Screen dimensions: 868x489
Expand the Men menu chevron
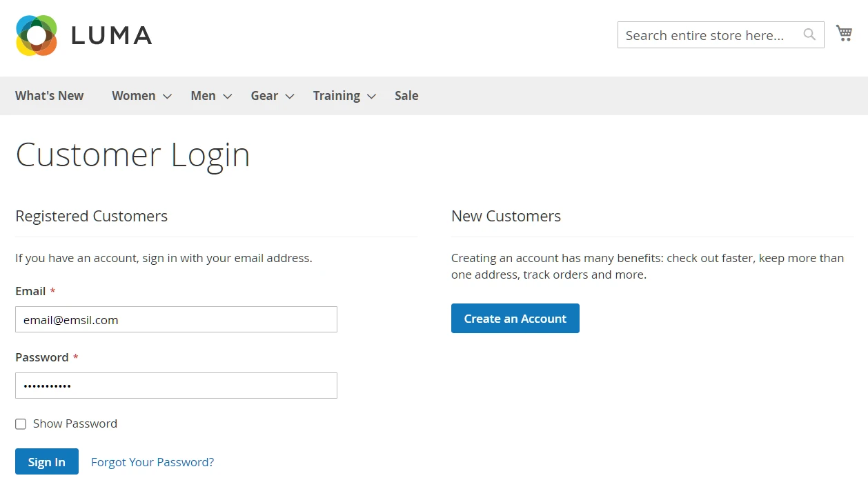tap(228, 97)
